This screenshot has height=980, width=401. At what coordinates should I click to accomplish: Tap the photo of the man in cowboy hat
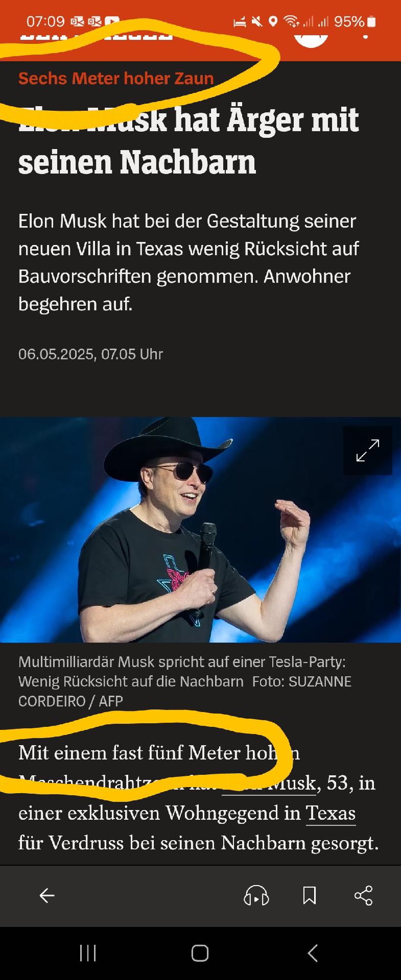(200, 530)
